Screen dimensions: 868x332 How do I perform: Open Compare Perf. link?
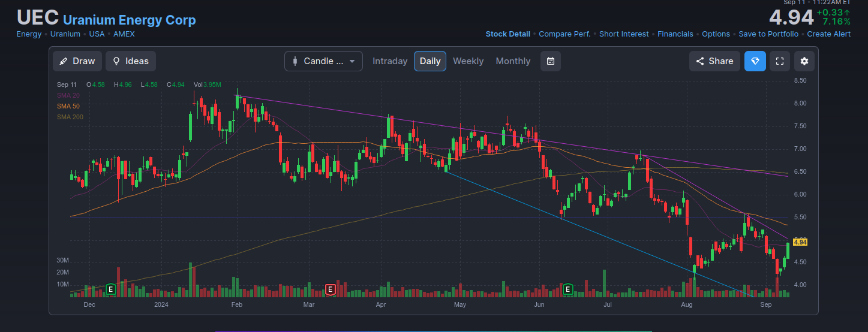pyautogui.click(x=564, y=34)
